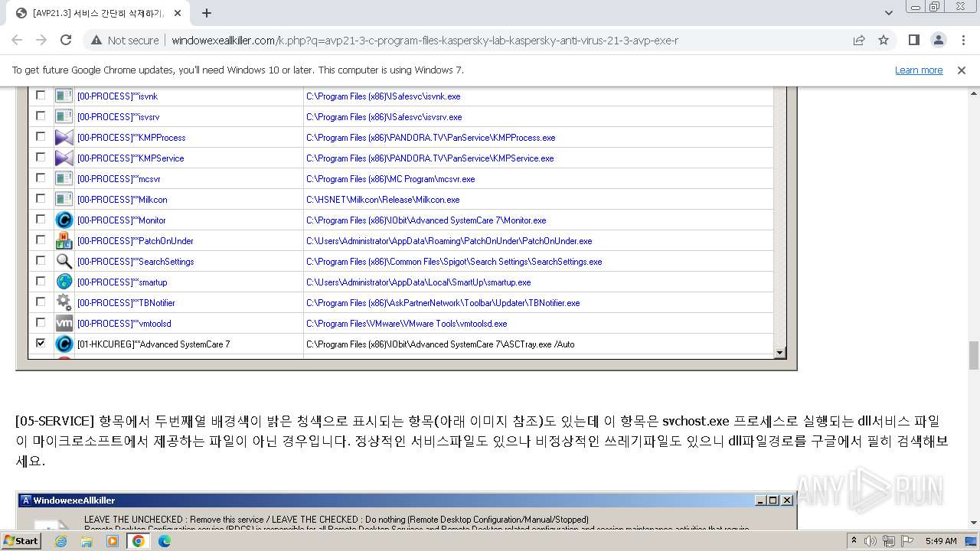Click the address bar URL

(425, 41)
